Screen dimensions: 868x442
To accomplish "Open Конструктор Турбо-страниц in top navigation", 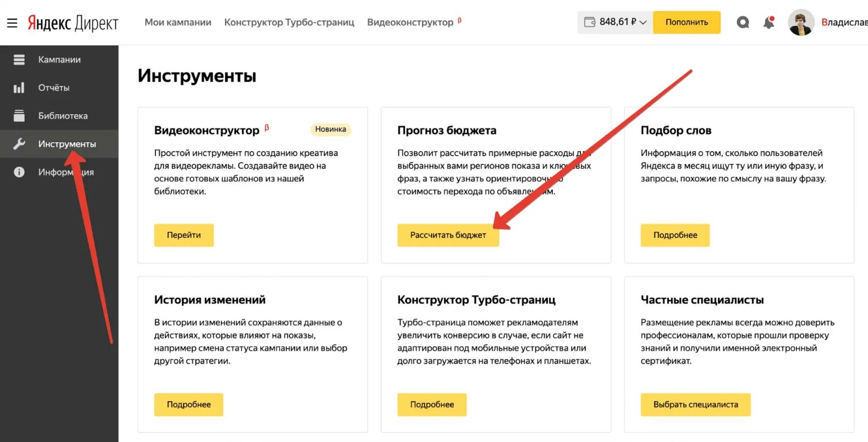I will click(x=289, y=23).
